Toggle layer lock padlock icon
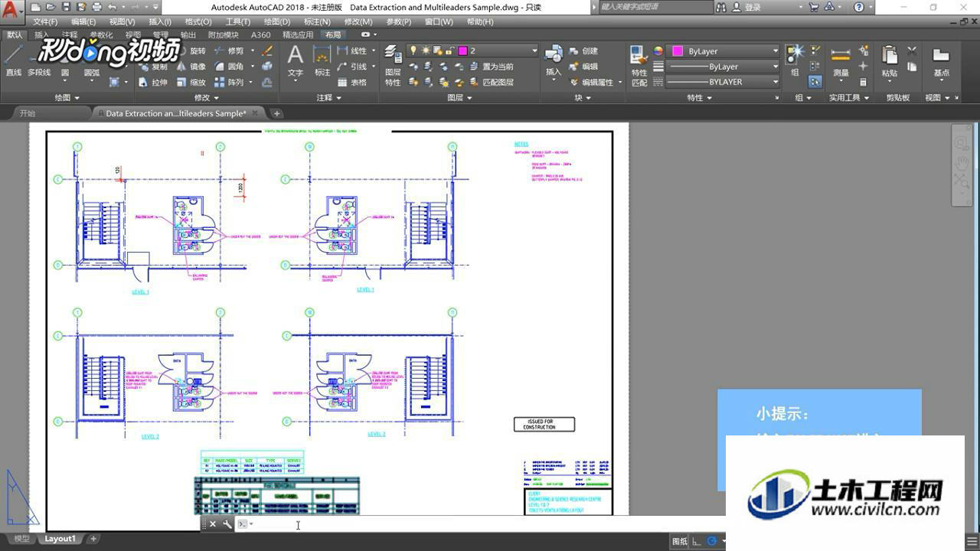The image size is (980, 551). click(x=438, y=51)
